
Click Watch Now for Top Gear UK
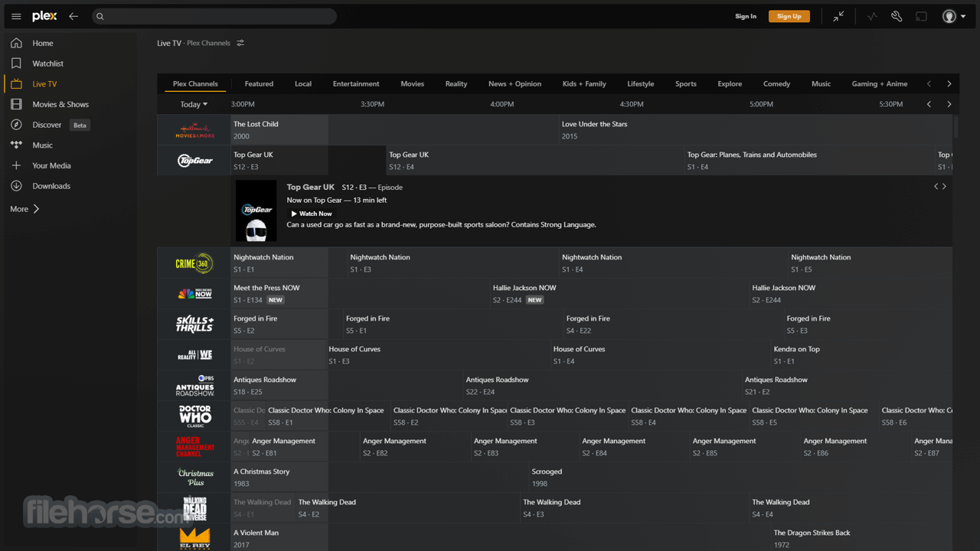[312, 214]
